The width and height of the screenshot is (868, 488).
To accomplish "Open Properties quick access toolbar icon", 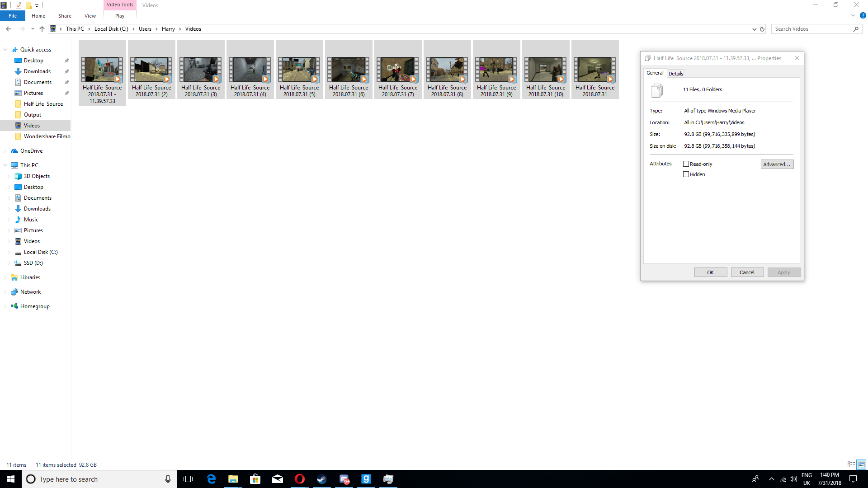I will 19,5.
